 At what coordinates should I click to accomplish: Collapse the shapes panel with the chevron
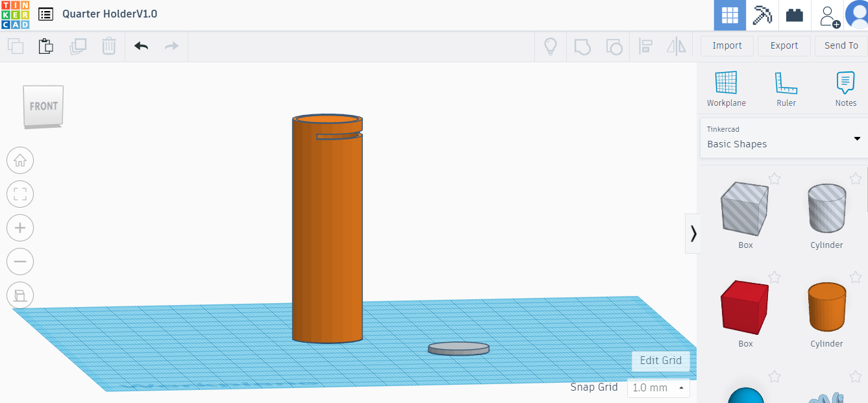[694, 233]
